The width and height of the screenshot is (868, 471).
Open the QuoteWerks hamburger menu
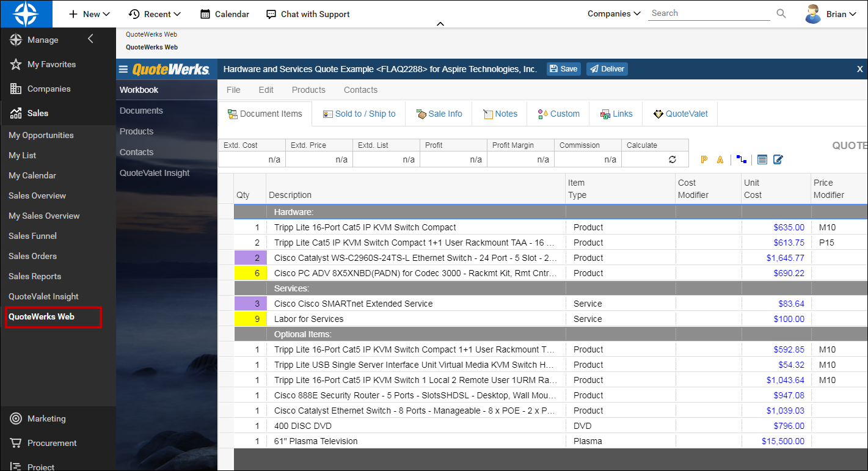click(x=123, y=70)
